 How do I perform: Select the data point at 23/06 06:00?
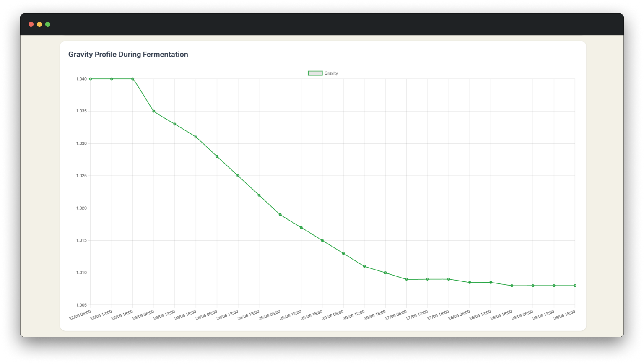(154, 111)
